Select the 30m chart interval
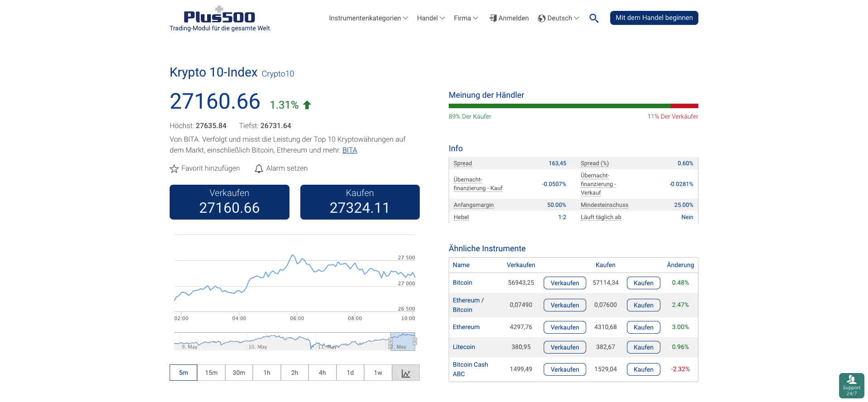 (x=239, y=373)
